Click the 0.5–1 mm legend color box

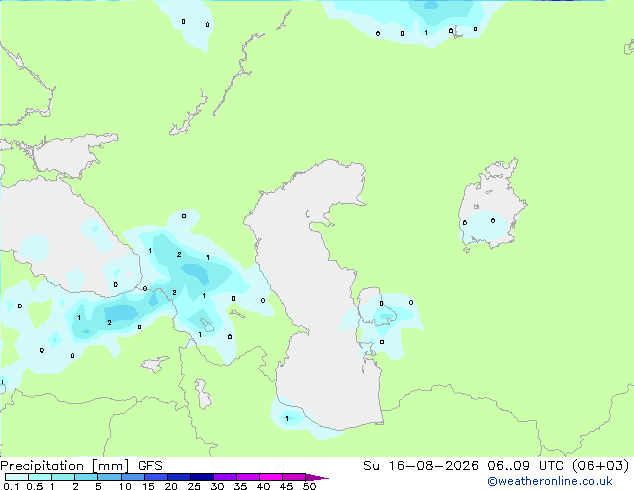(x=40, y=477)
